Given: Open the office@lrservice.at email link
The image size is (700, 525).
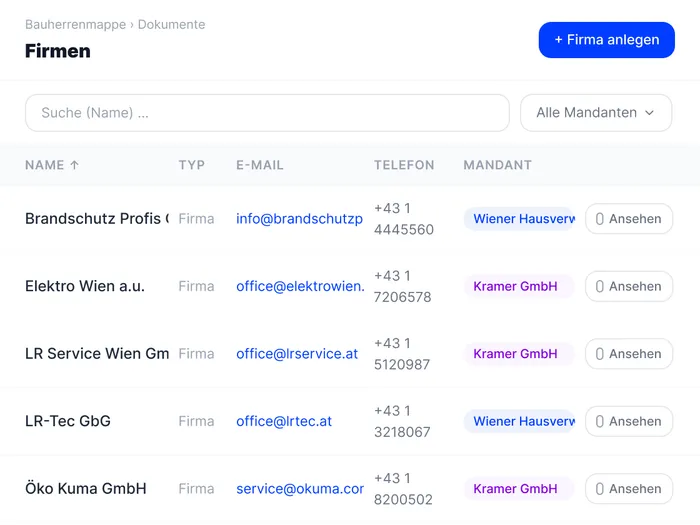Looking at the screenshot, I should pyautogui.click(x=297, y=354).
